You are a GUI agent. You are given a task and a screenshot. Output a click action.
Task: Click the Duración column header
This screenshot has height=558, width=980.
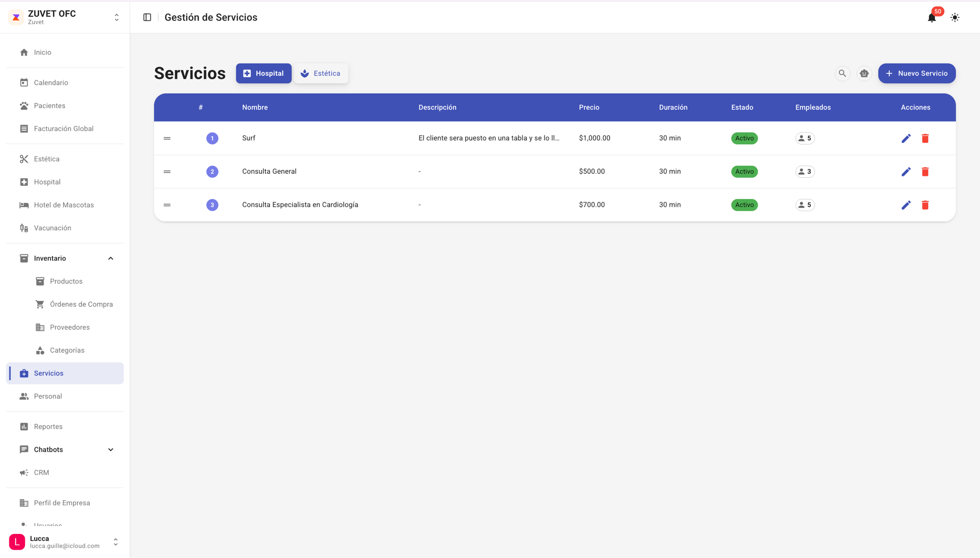click(673, 107)
